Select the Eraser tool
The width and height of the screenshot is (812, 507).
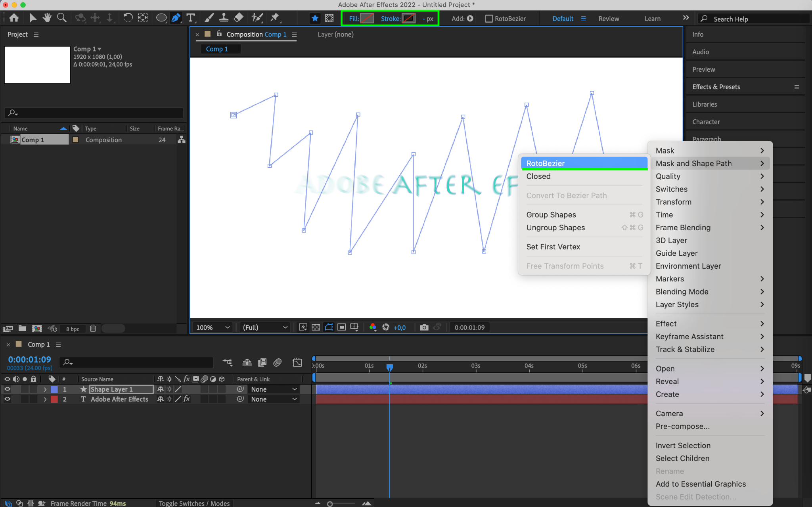click(238, 18)
